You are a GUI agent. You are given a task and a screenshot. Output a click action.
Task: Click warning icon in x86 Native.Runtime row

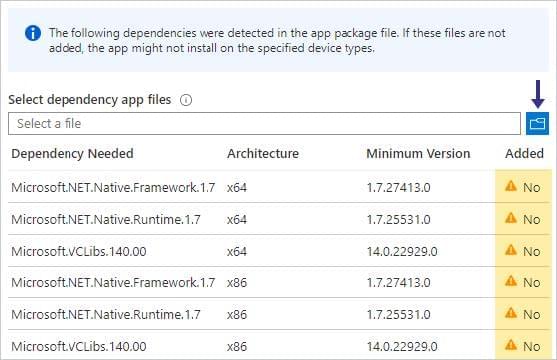click(511, 313)
